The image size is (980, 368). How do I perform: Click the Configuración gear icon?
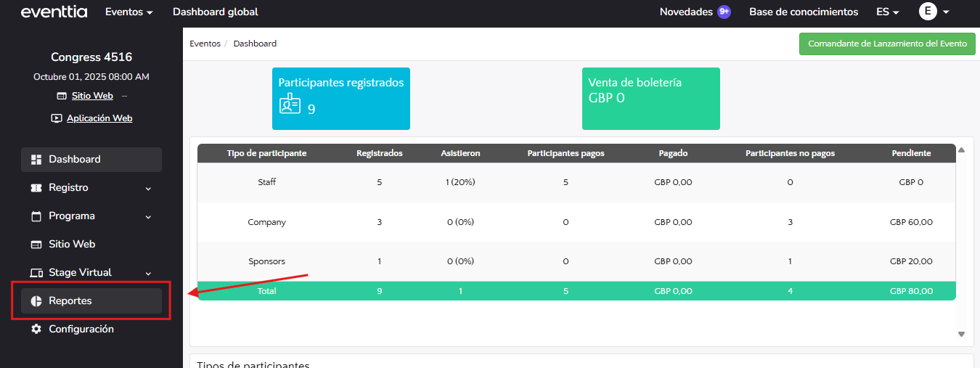36,330
